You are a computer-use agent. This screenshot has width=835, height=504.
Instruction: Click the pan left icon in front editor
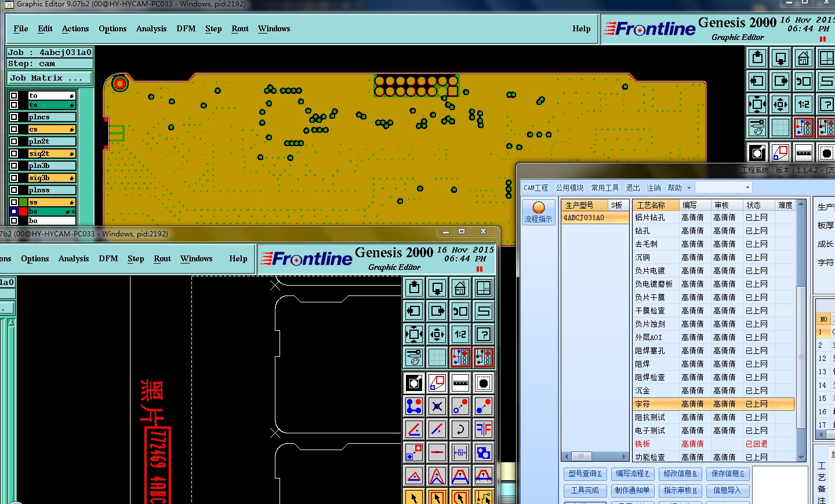pos(414,311)
